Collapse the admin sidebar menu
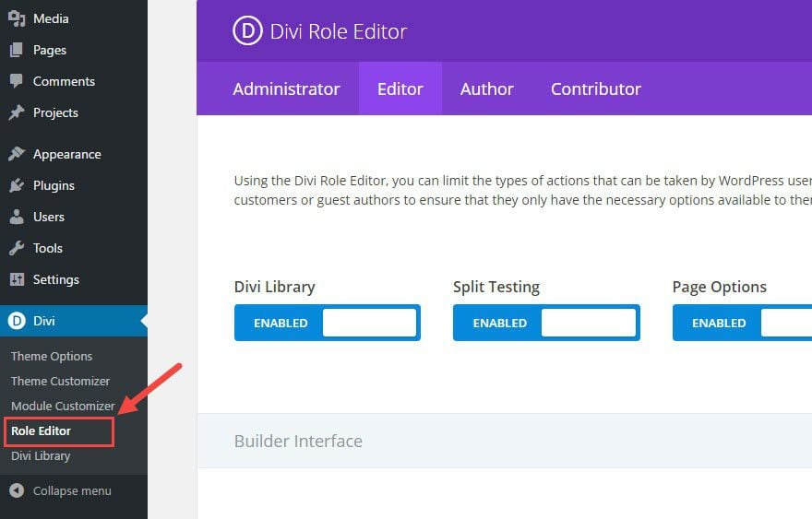Screen dimensions: 812x519 [x=61, y=490]
